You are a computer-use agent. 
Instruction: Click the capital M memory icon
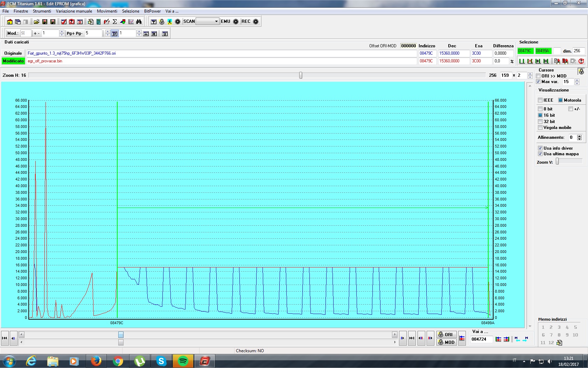[x=154, y=34]
